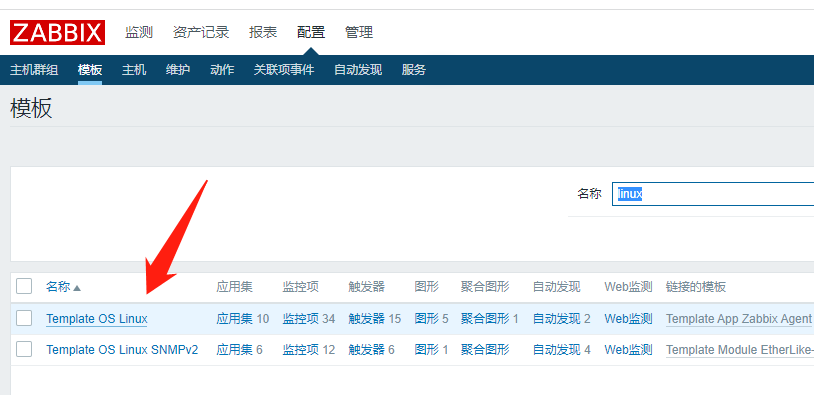This screenshot has width=814, height=395.
Task: Click the 名称 filter input field
Action: click(713, 194)
